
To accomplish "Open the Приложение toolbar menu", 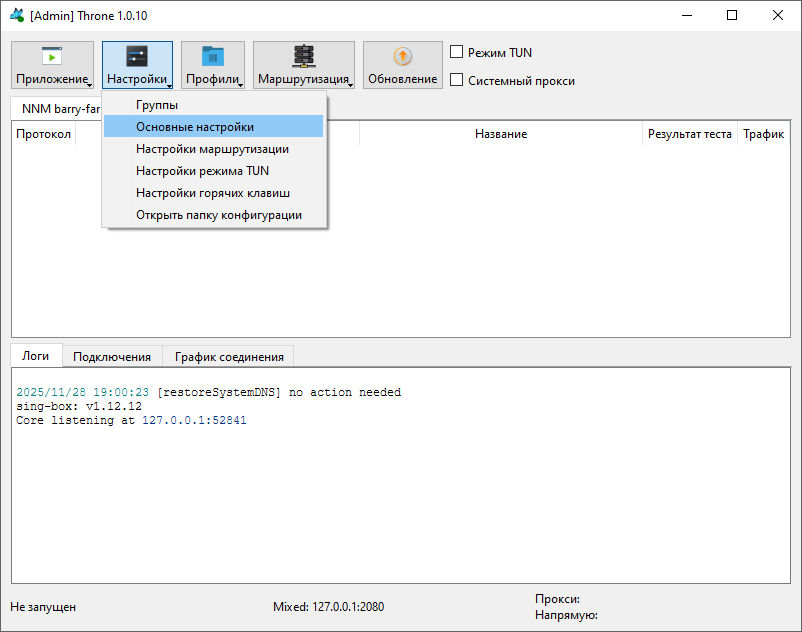I will (x=52, y=65).
